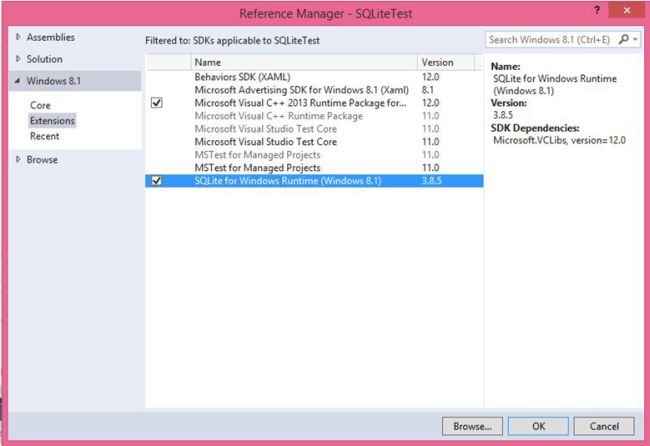This screenshot has height=446, width=650.
Task: Close the Reference Manager dialog
Action: coord(627,10)
